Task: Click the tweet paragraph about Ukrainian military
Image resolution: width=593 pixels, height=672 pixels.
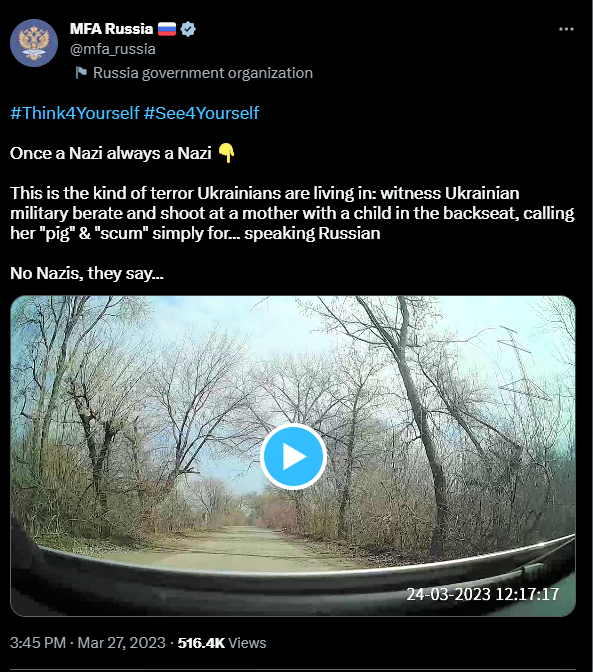Action: pos(292,213)
